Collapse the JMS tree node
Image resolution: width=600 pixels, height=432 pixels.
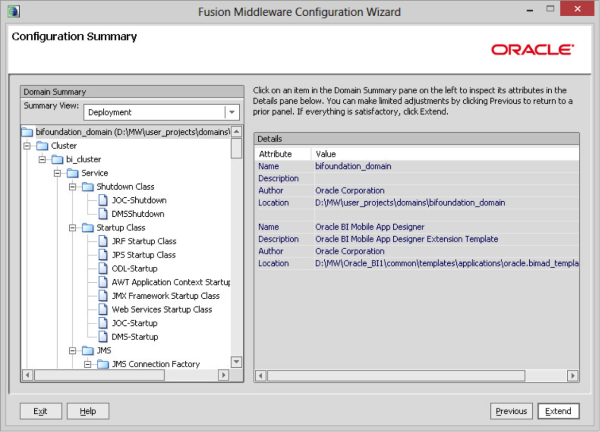[71, 351]
